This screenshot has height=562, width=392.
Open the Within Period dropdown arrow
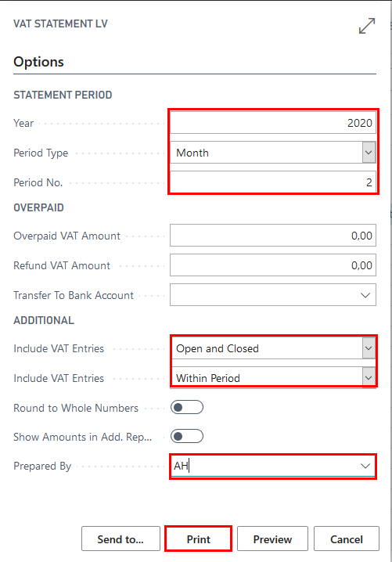pos(369,378)
